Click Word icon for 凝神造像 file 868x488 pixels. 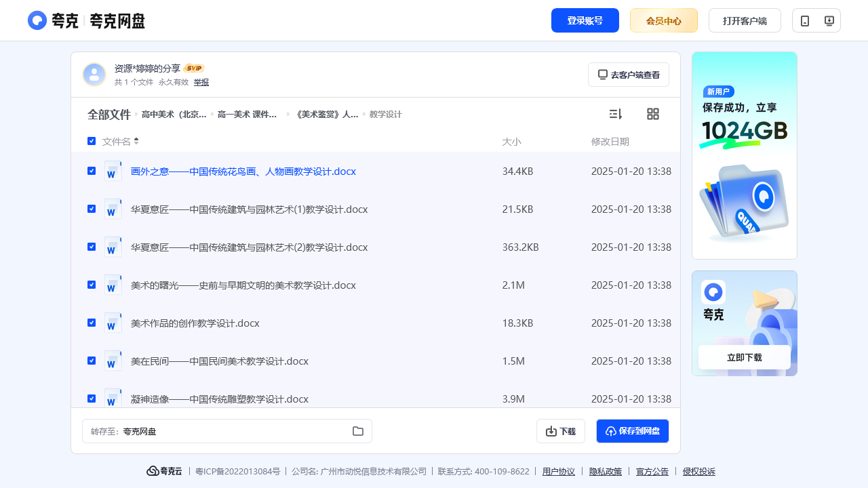[x=113, y=398]
